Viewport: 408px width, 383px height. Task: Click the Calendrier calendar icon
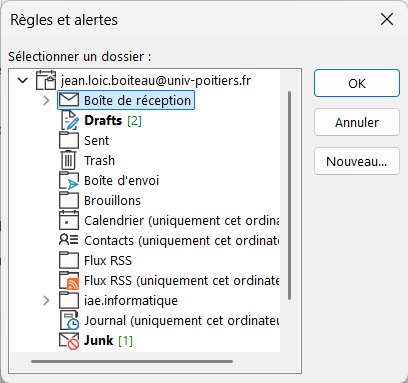coord(69,220)
